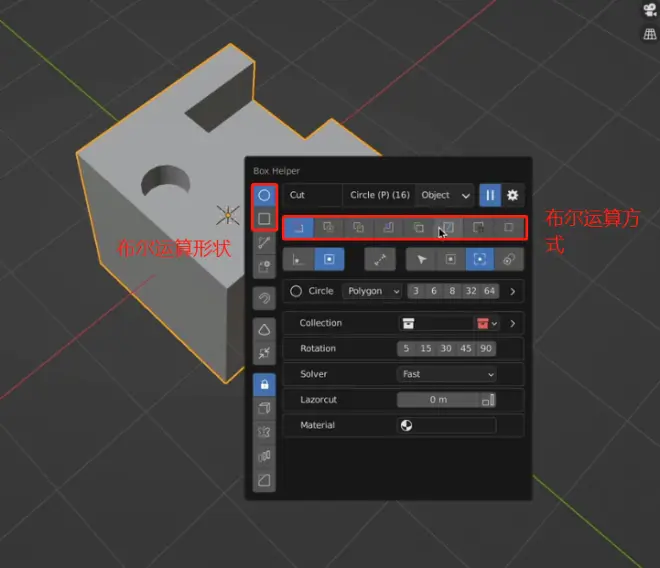Select the third boolean mode icon (Intersect)
This screenshot has width=660, height=568.
tap(358, 228)
